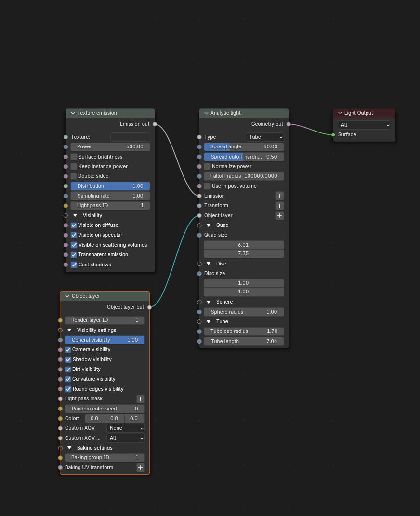The height and width of the screenshot is (516, 420).
Task: Click the Power input socket
Action: 66,147
